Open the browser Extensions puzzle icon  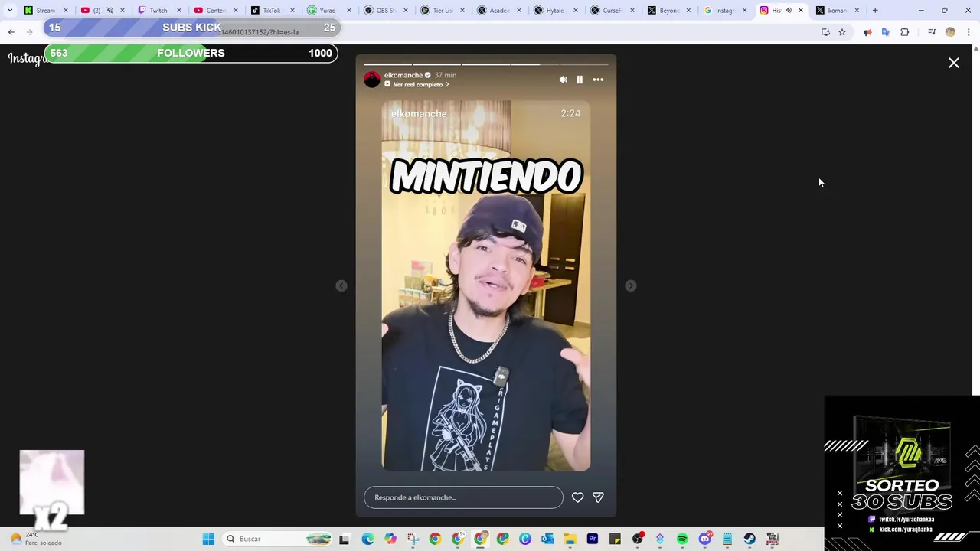[905, 32]
